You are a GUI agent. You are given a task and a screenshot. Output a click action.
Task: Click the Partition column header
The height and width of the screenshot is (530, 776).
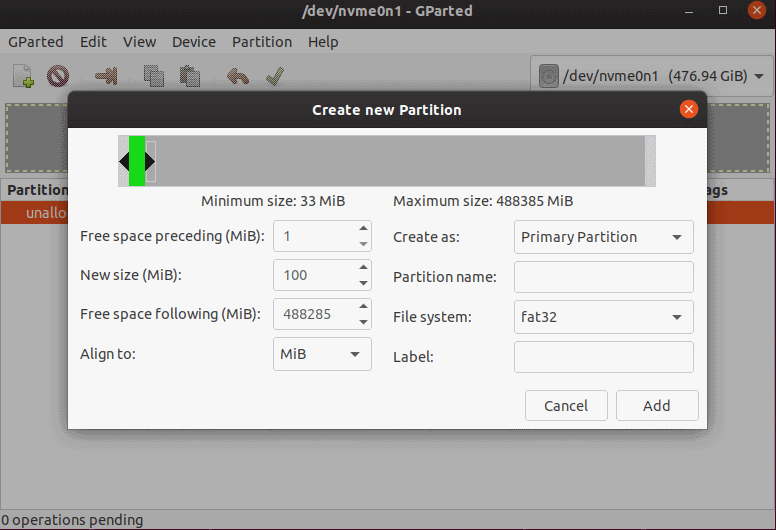[37, 190]
